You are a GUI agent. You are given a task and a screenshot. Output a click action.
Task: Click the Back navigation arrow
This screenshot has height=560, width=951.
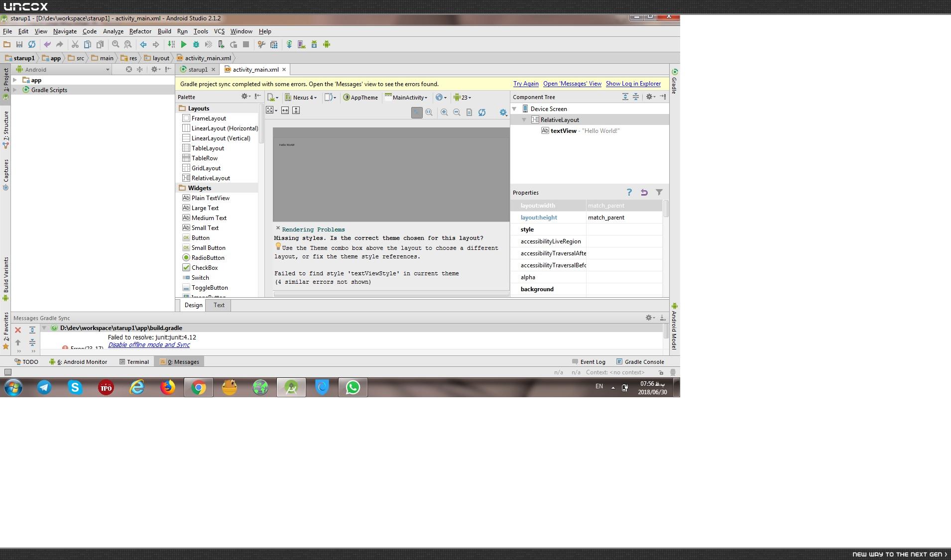click(143, 44)
